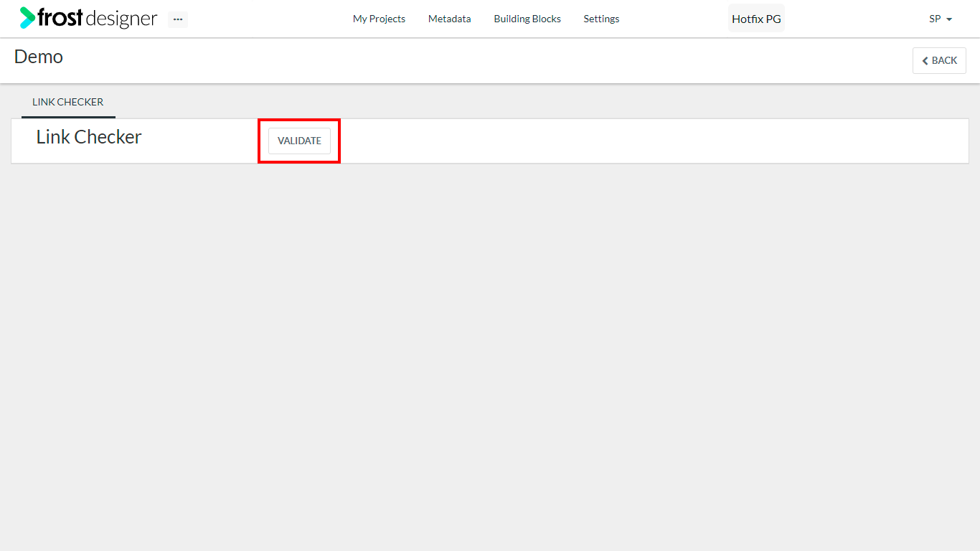
Task: Open Settings in the top navigation
Action: (x=601, y=19)
